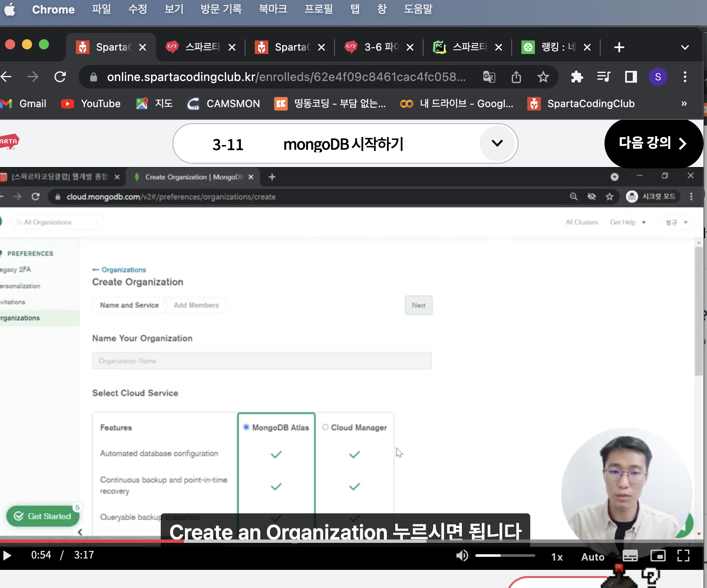Open the Chrome application menu
Screen dimensions: 707x588
pos(53,9)
